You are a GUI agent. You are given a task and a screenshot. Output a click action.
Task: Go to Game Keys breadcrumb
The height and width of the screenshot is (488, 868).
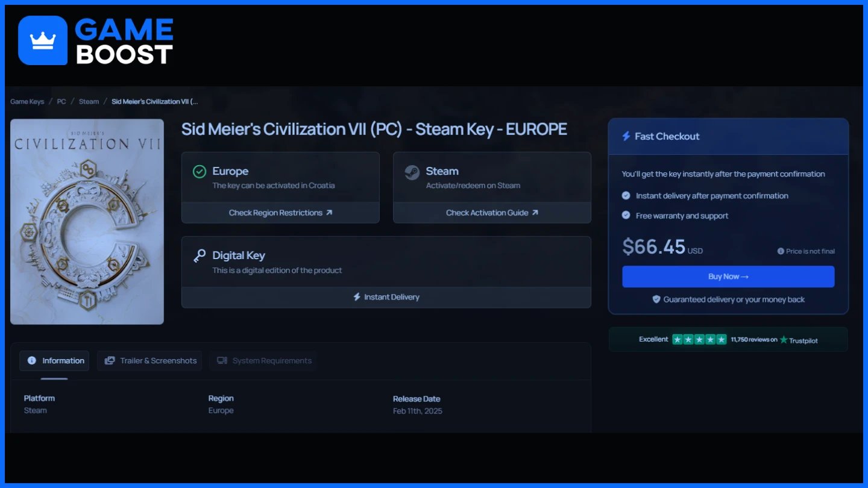[x=27, y=101]
